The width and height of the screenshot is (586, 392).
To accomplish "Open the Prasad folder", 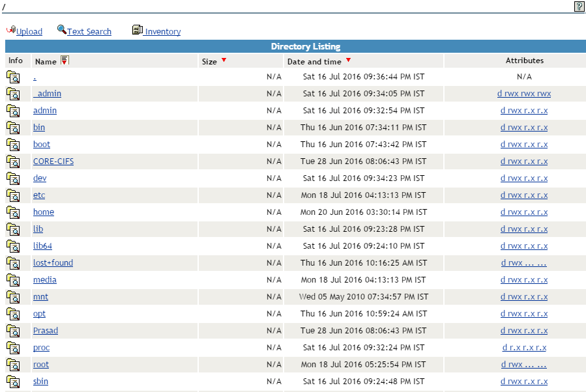I will pyautogui.click(x=45, y=331).
